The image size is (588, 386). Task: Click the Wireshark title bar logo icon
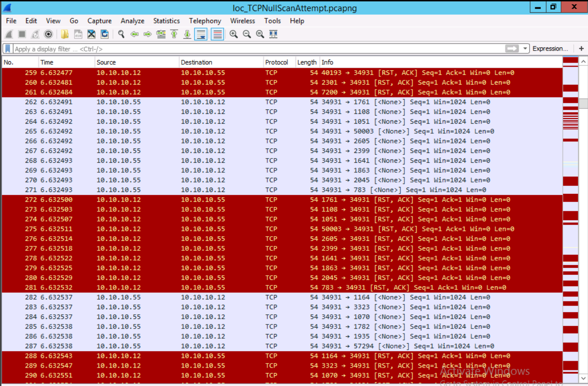pos(7,7)
